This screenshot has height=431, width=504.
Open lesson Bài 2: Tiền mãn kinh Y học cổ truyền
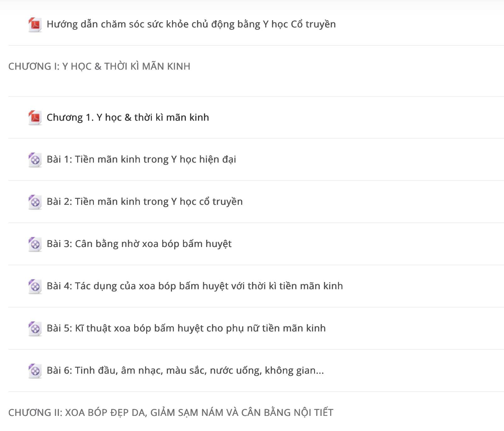coord(145,202)
